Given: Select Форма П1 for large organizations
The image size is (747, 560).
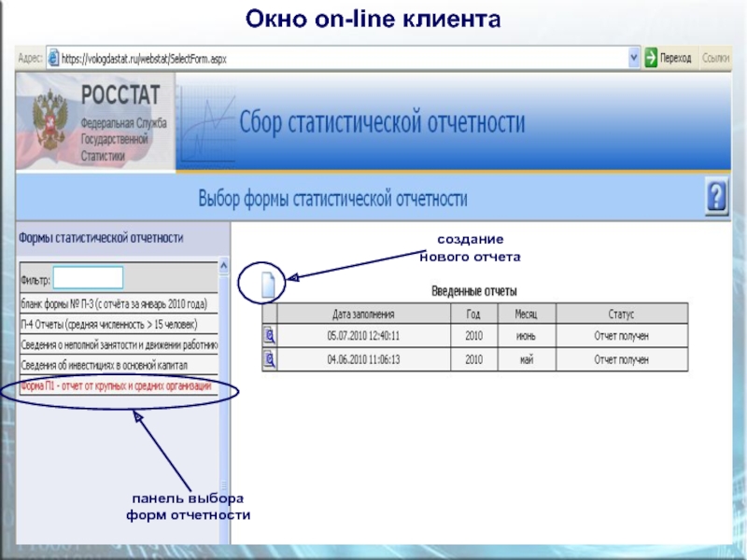Looking at the screenshot, I should pos(117,385).
